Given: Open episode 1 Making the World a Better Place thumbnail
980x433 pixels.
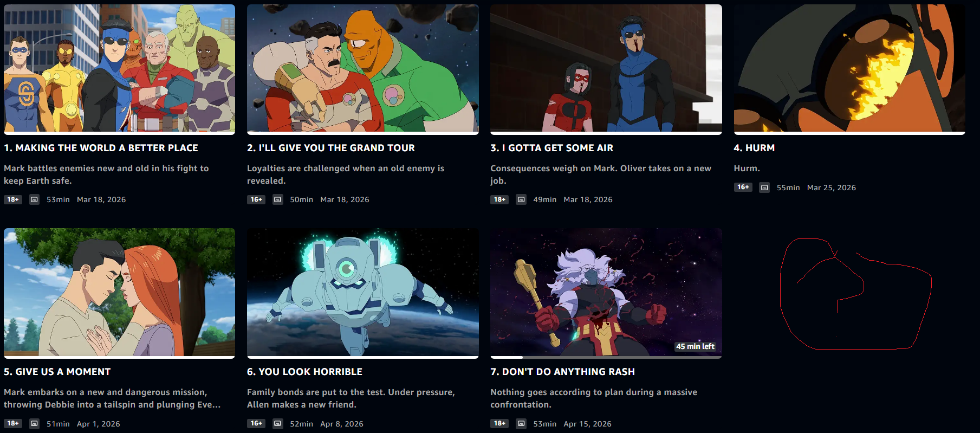Looking at the screenshot, I should pyautogui.click(x=119, y=68).
